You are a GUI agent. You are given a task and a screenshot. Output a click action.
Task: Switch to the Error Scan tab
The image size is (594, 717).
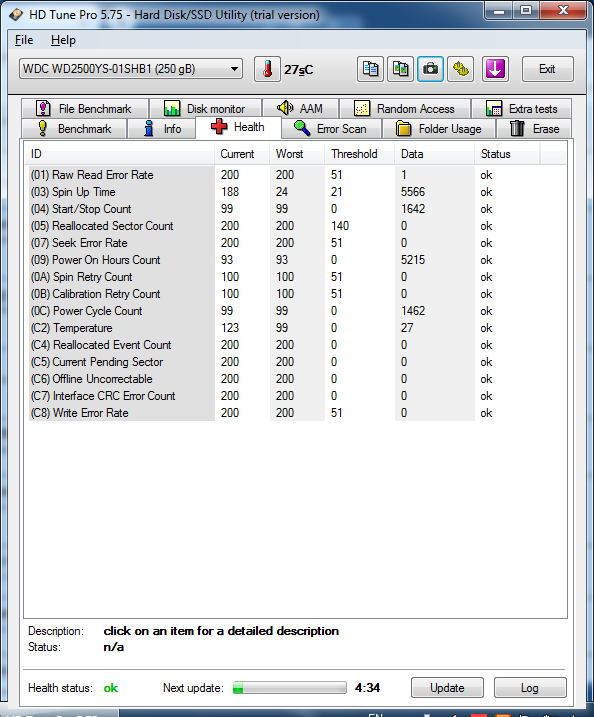331,128
